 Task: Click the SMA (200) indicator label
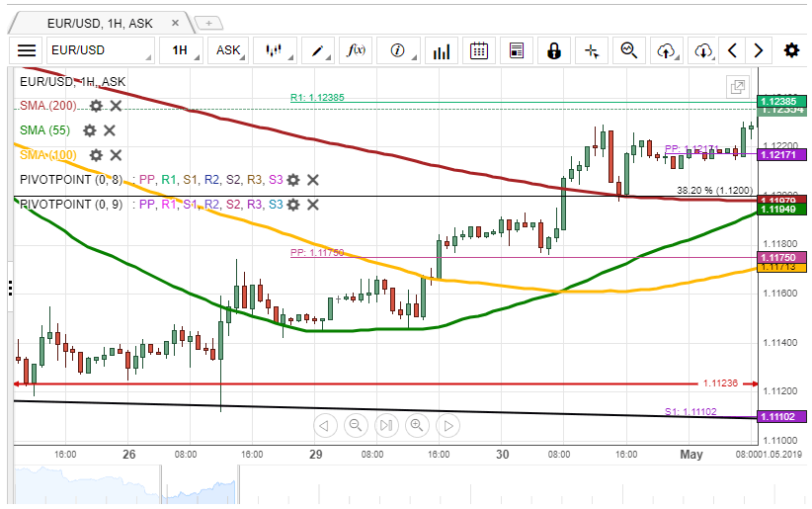pyautogui.click(x=48, y=106)
